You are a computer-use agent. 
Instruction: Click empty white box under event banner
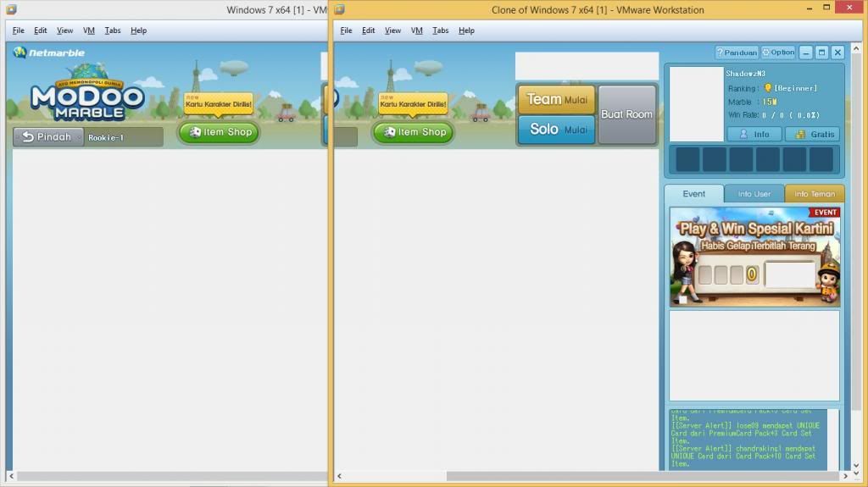point(754,356)
